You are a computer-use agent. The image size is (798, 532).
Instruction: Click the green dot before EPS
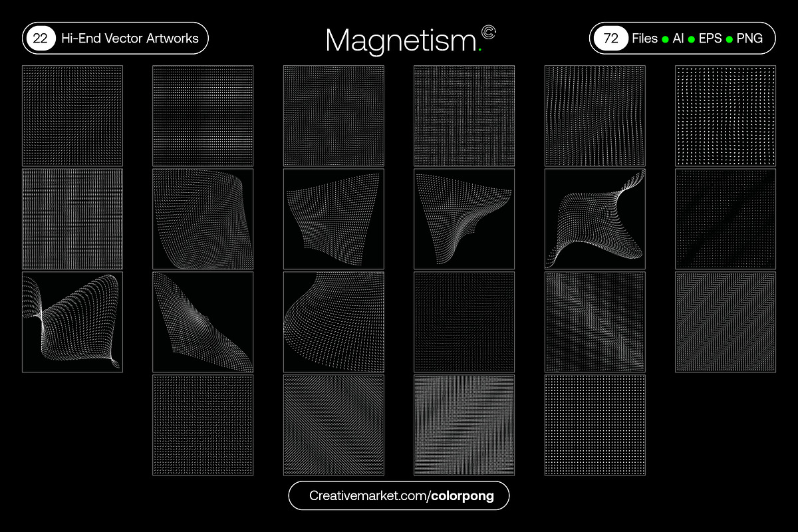(x=692, y=39)
